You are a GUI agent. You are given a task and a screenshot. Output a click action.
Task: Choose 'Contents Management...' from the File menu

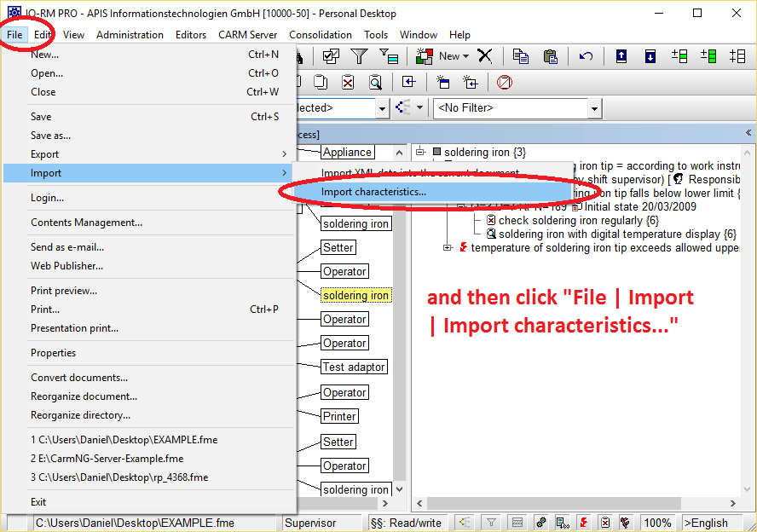click(148, 223)
